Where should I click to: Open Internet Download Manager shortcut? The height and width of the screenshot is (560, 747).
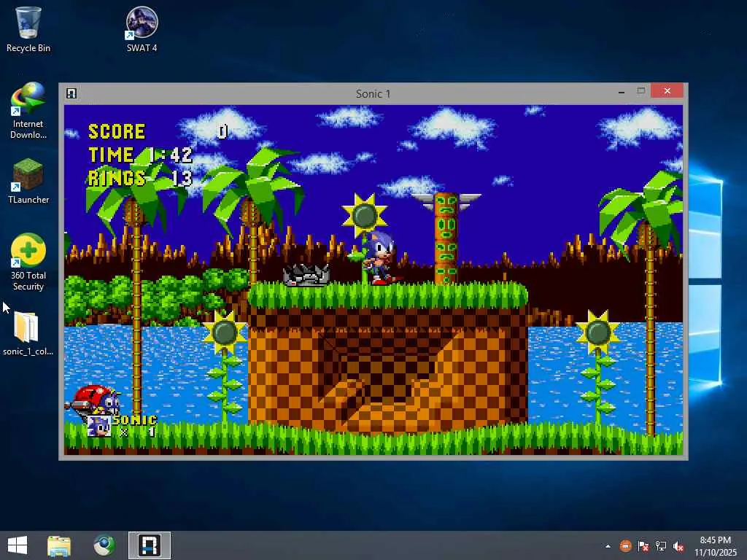[28, 111]
